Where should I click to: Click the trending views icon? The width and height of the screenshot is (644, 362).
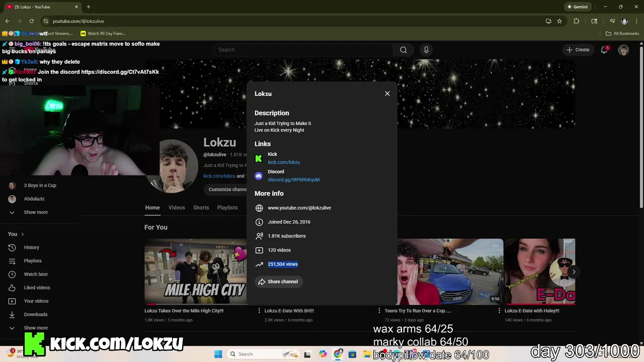click(x=259, y=264)
